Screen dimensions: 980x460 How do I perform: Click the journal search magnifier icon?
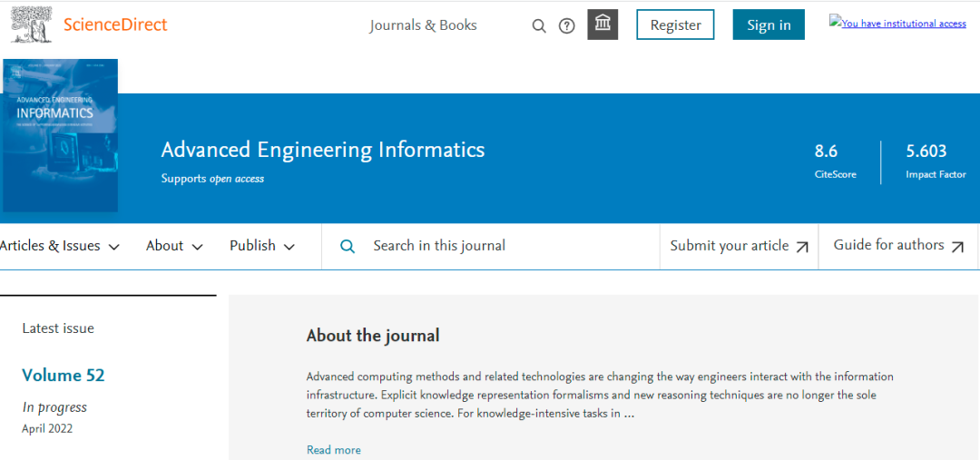[348, 246]
